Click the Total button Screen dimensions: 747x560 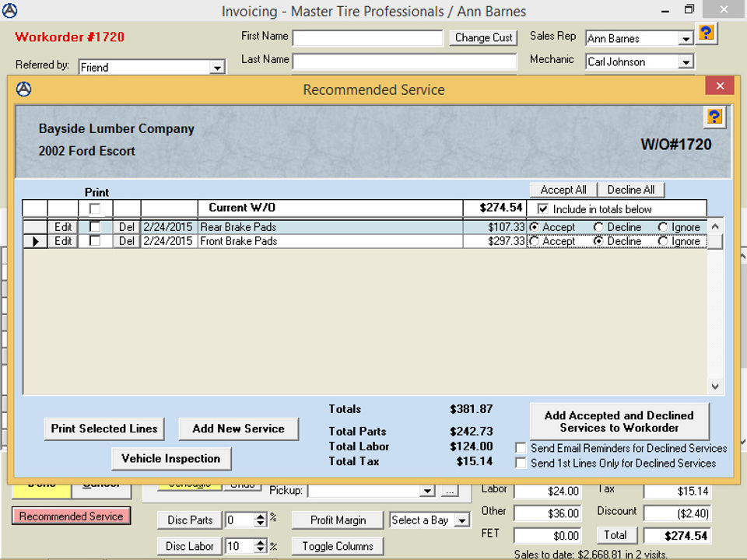point(615,535)
